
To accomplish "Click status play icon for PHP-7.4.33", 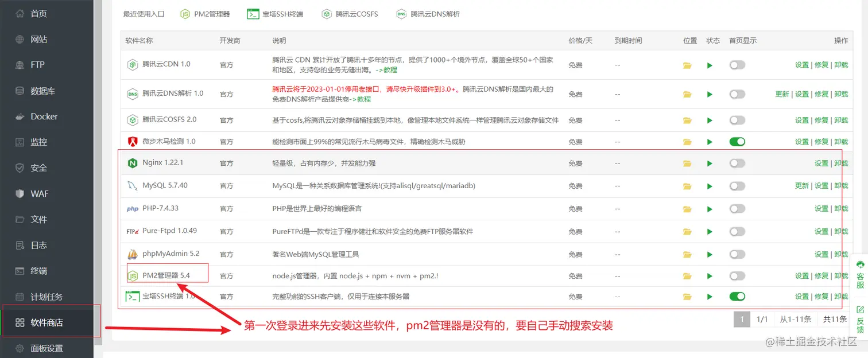I will 710,209.
